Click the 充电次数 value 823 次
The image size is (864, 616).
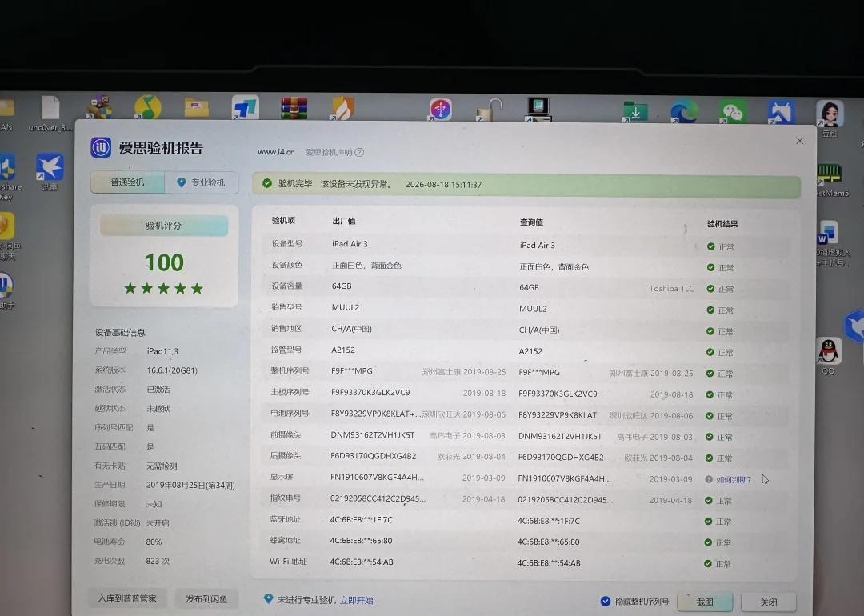158,561
